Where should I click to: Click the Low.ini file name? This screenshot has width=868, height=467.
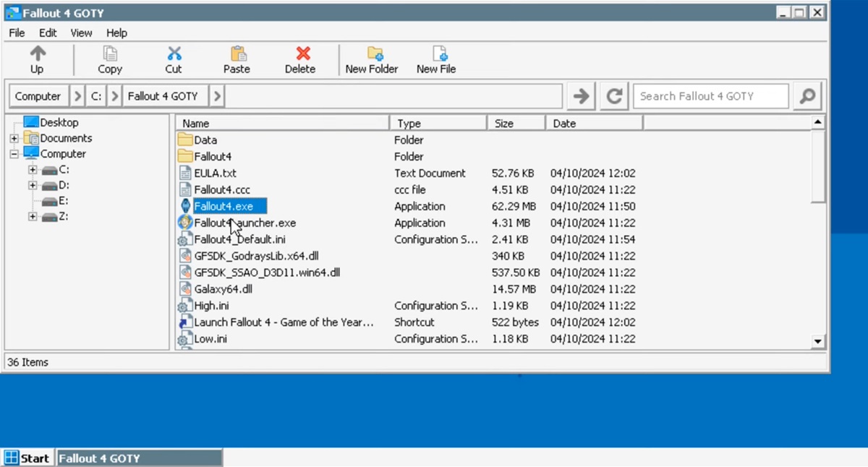click(210, 339)
